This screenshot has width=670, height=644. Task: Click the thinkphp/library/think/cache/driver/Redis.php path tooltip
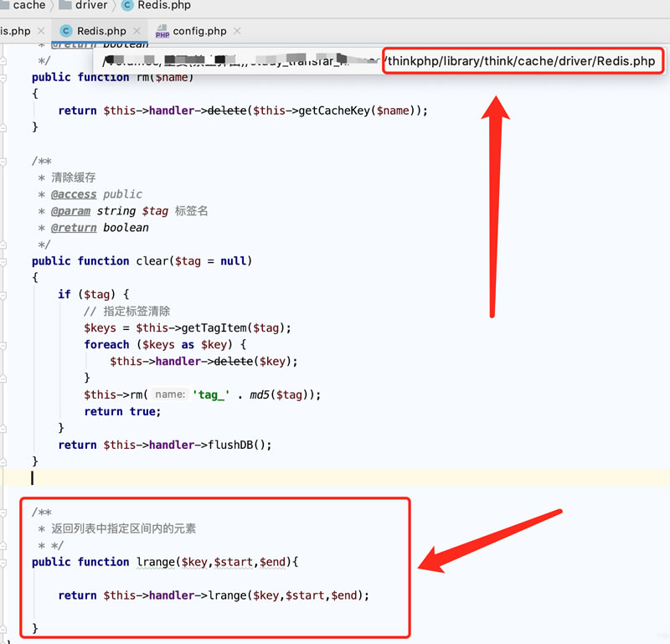[521, 61]
